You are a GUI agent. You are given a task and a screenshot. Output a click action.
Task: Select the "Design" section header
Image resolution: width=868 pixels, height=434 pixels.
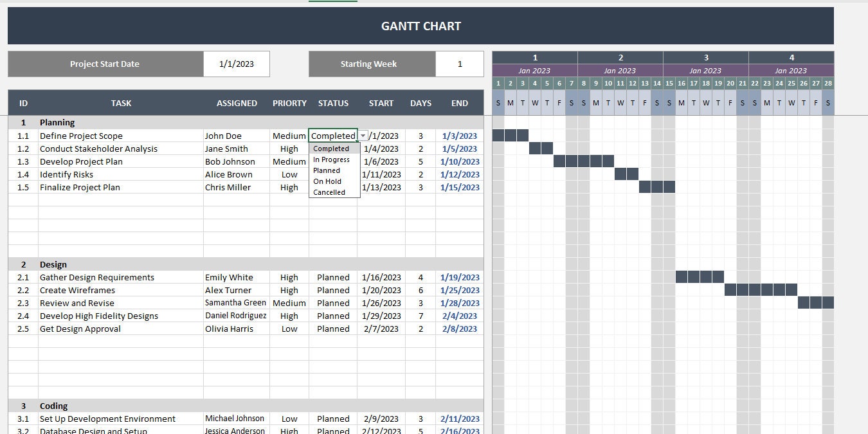pyautogui.click(x=53, y=264)
